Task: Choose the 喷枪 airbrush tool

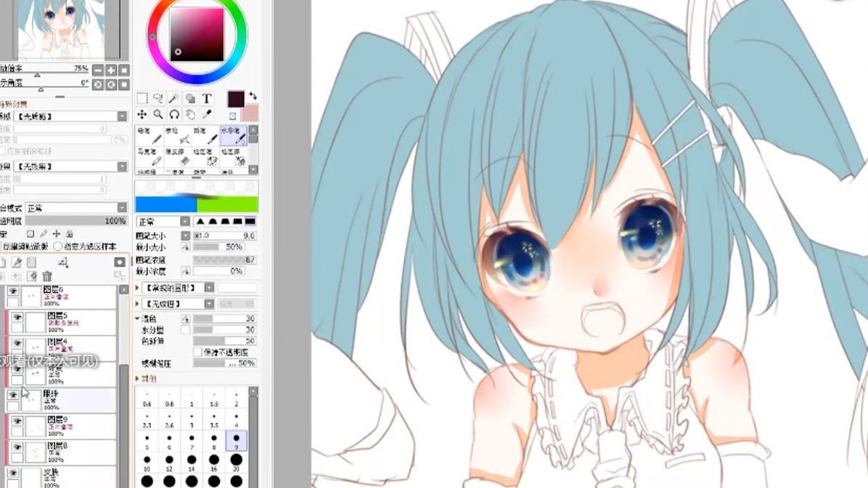Action: click(x=178, y=136)
